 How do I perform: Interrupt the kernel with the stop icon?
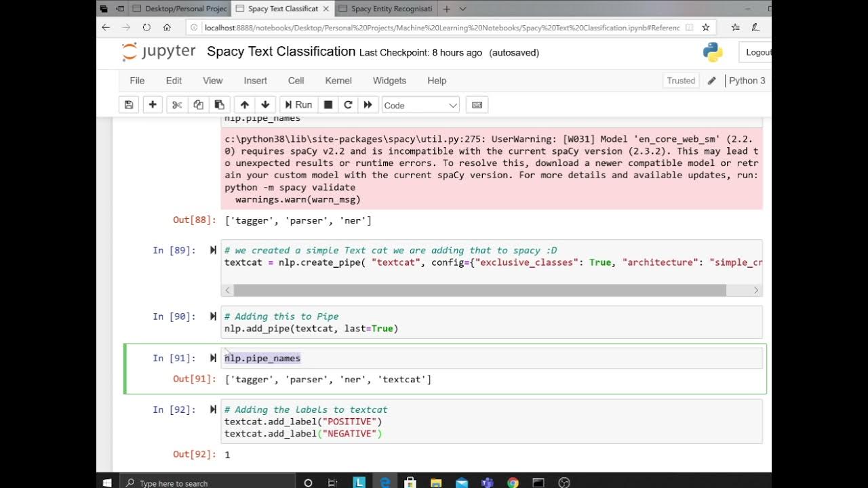pyautogui.click(x=328, y=105)
